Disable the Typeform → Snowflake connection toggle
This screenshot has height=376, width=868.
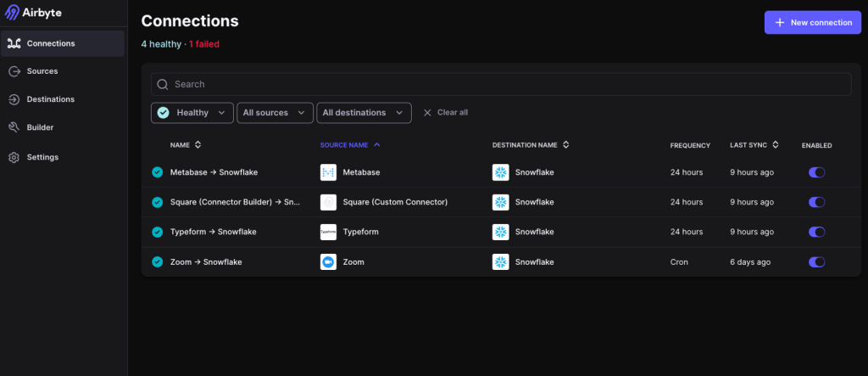[816, 232]
